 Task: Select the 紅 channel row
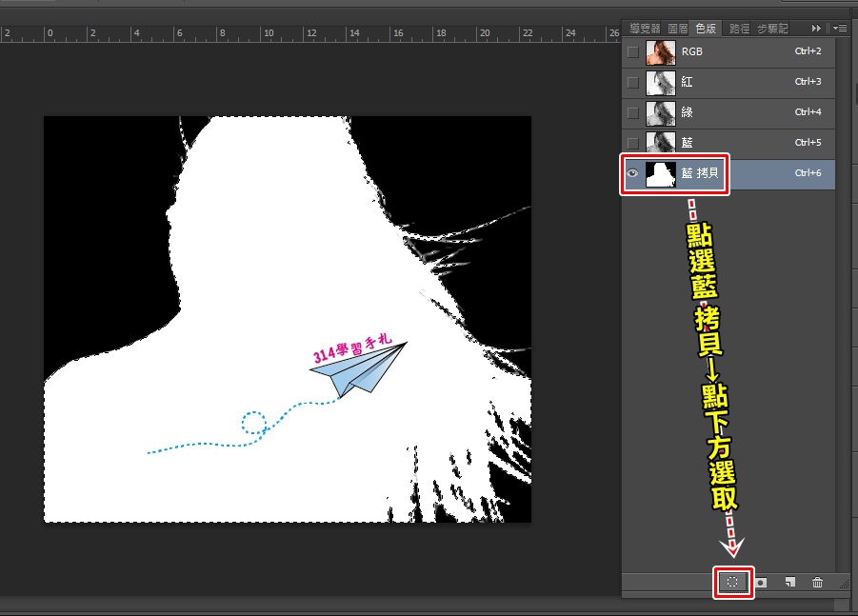[728, 83]
